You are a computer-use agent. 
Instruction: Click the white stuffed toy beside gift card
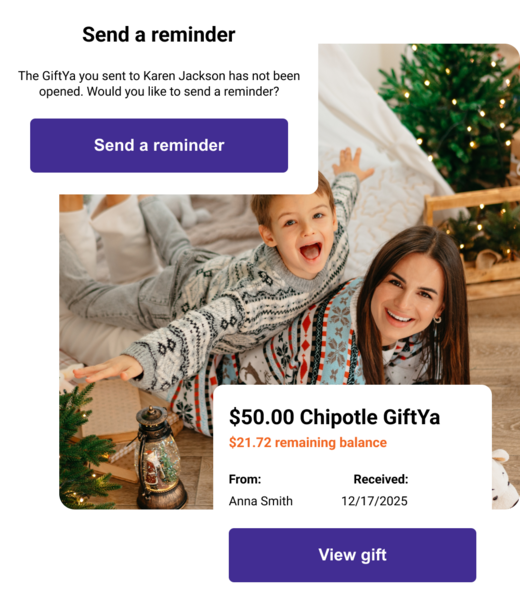pyautogui.click(x=504, y=480)
